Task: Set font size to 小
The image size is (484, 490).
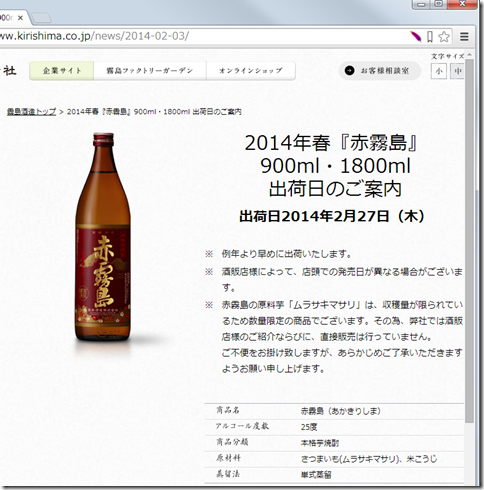Action: [439, 71]
